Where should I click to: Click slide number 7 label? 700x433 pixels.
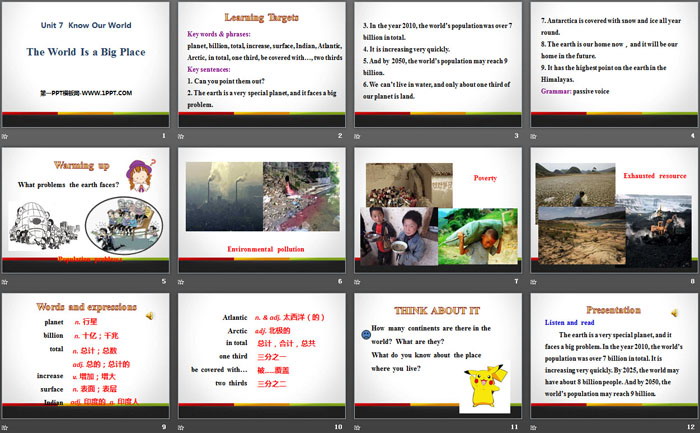pos(517,281)
